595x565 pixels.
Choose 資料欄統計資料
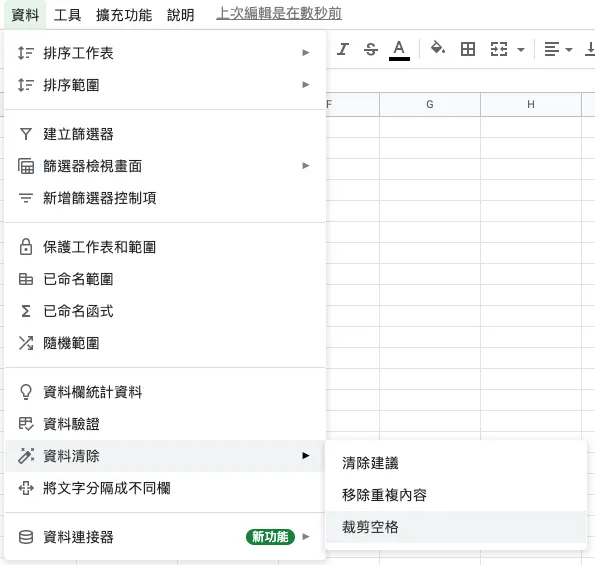click(x=165, y=392)
